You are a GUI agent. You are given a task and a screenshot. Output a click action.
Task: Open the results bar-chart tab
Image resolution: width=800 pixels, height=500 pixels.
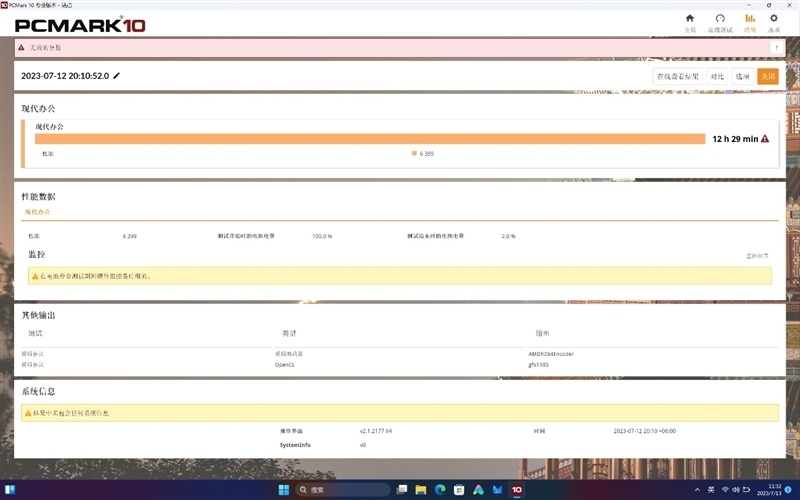coord(750,23)
